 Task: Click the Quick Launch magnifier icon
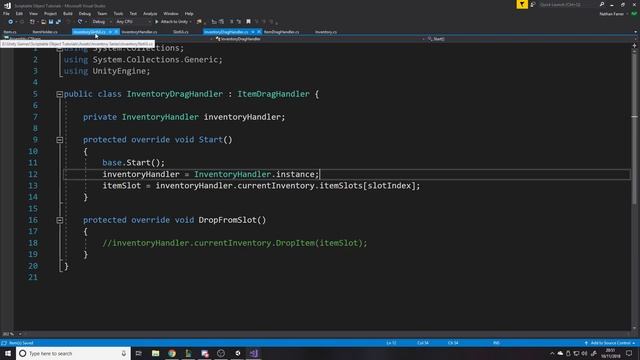point(602,4)
